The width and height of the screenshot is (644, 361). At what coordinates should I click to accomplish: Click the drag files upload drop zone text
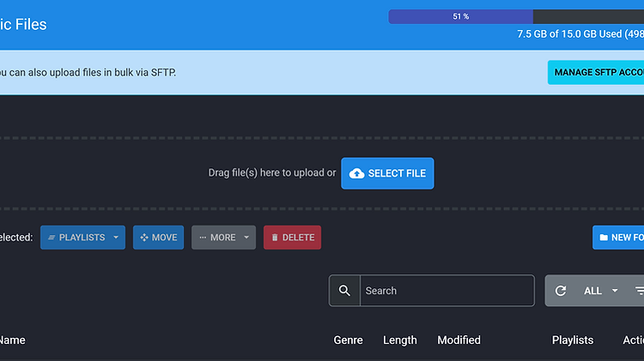(x=272, y=172)
